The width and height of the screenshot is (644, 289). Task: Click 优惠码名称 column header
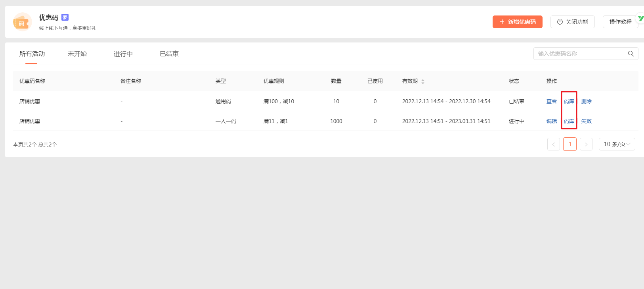pos(32,81)
